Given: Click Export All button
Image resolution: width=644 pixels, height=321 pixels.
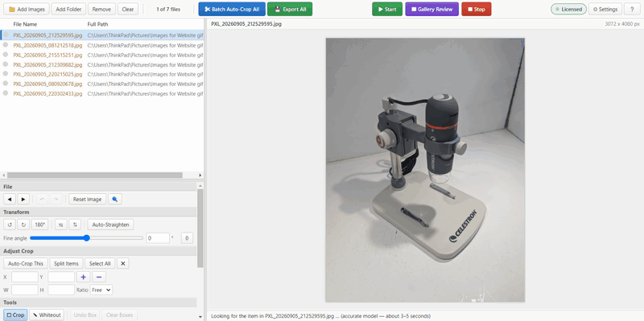Looking at the screenshot, I should (x=290, y=9).
